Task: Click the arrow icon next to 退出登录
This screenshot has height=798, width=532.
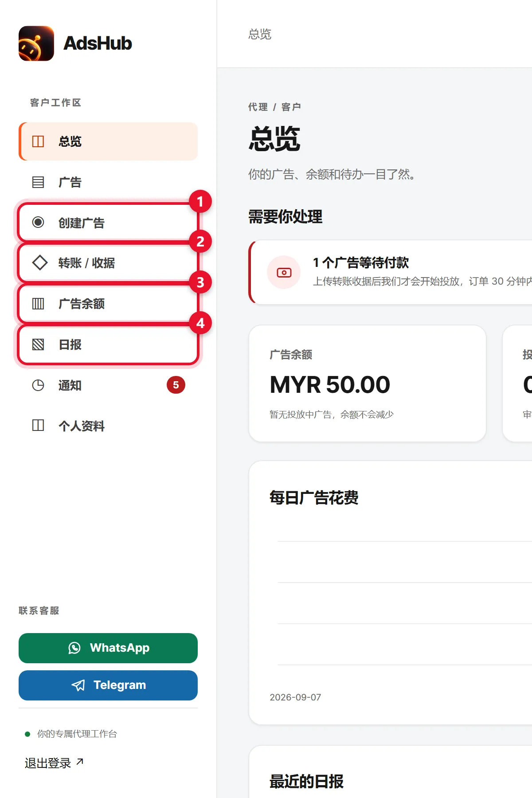Action: pos(80,762)
